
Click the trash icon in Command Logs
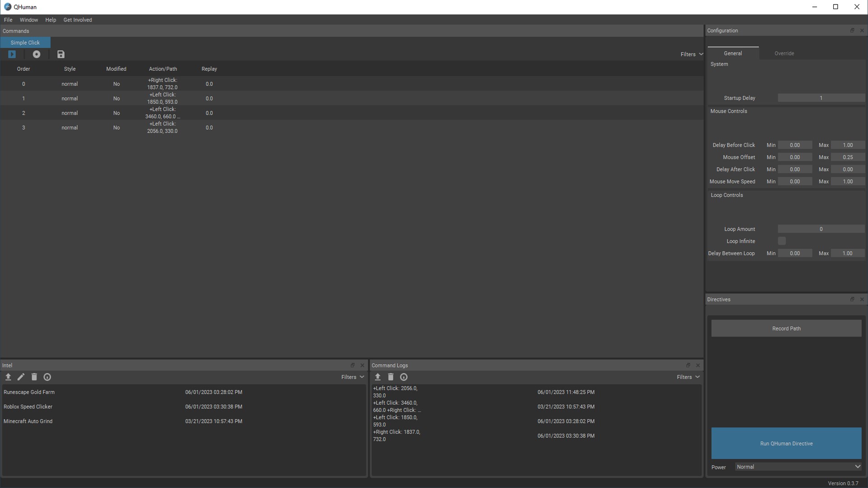point(391,377)
